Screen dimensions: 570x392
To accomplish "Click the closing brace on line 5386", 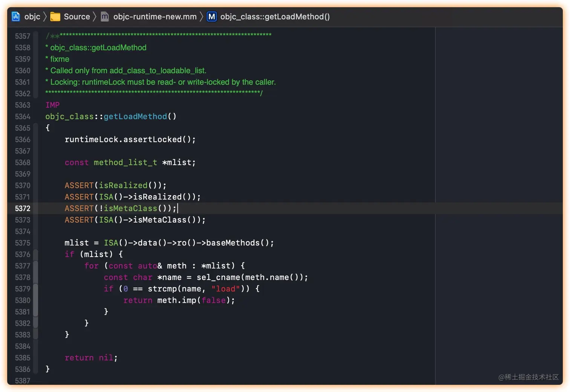I will coord(47,369).
